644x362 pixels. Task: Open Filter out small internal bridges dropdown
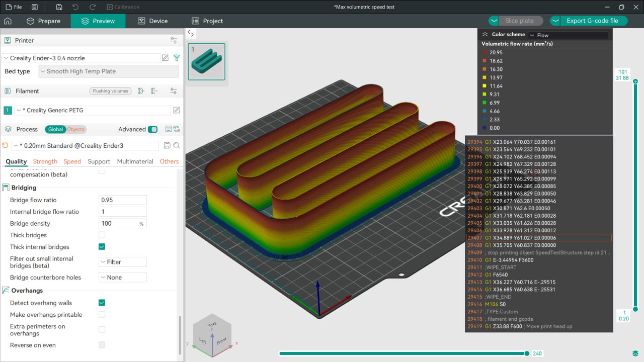(123, 262)
